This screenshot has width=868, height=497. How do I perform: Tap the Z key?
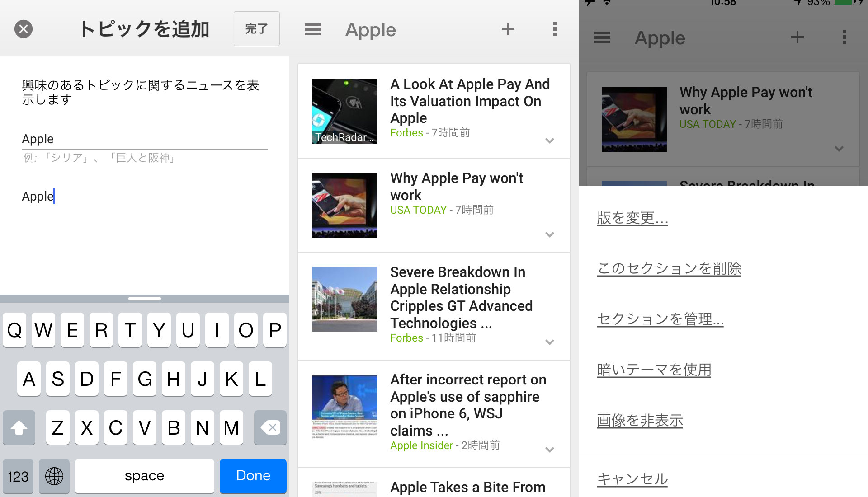58,427
